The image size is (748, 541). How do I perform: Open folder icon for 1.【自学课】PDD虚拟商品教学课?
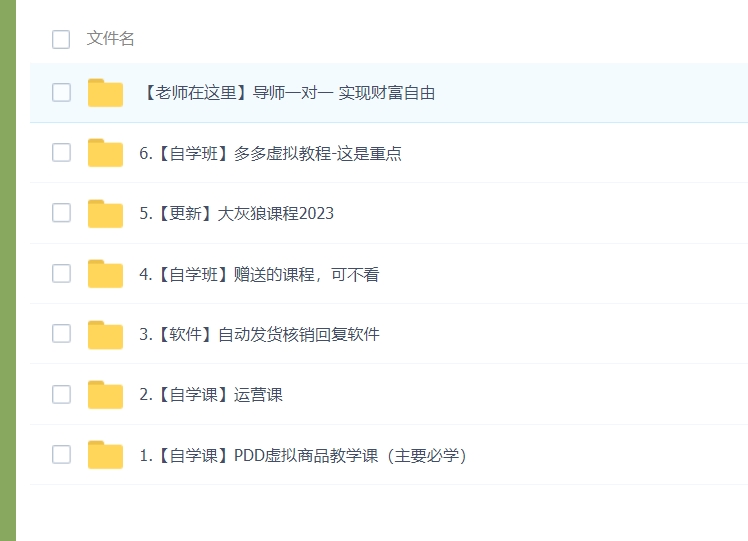point(105,455)
